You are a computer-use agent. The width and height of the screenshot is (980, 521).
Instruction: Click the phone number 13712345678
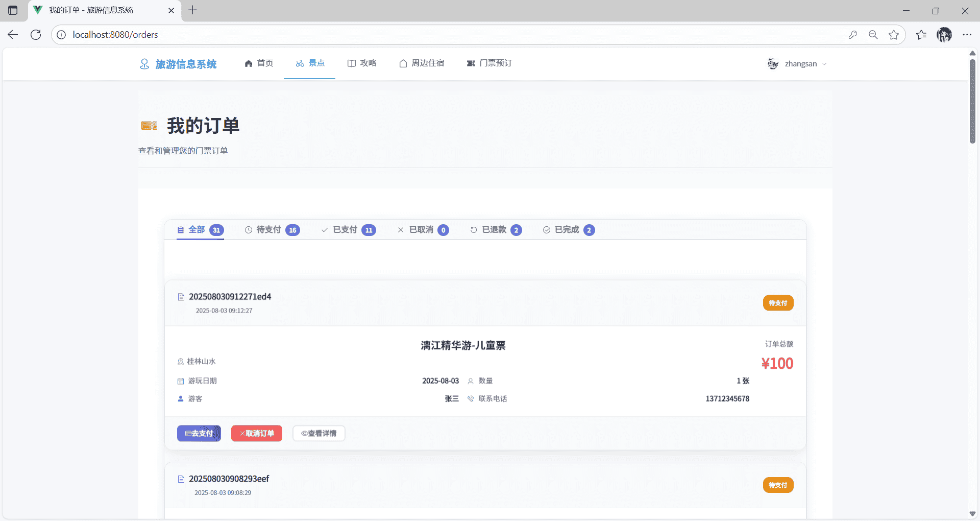tap(727, 399)
